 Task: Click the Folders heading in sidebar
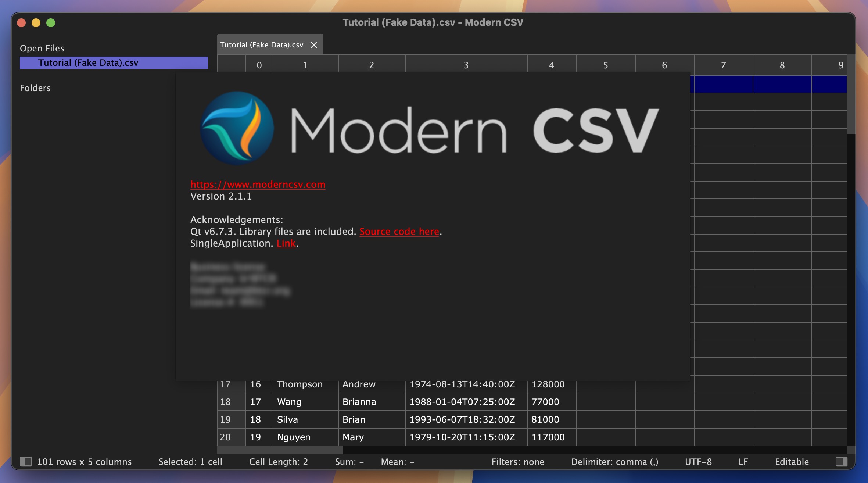pyautogui.click(x=35, y=88)
